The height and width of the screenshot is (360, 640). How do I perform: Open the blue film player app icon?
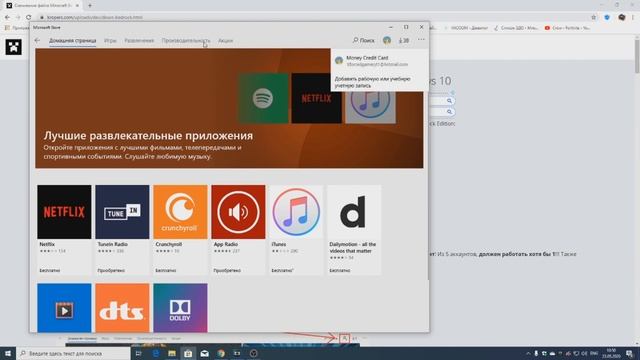64,308
